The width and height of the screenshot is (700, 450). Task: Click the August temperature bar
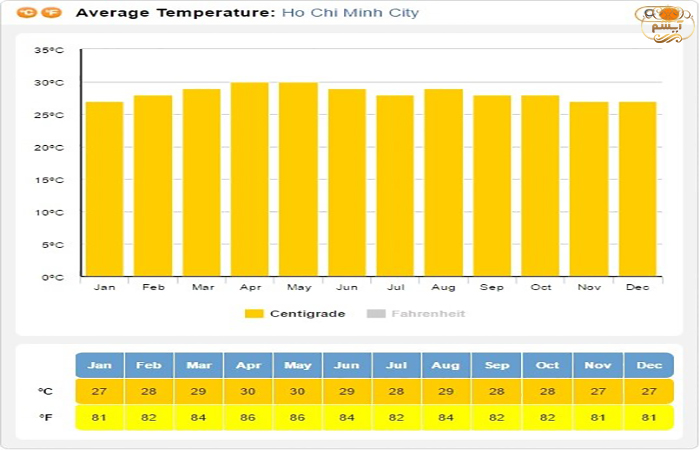coord(443,183)
